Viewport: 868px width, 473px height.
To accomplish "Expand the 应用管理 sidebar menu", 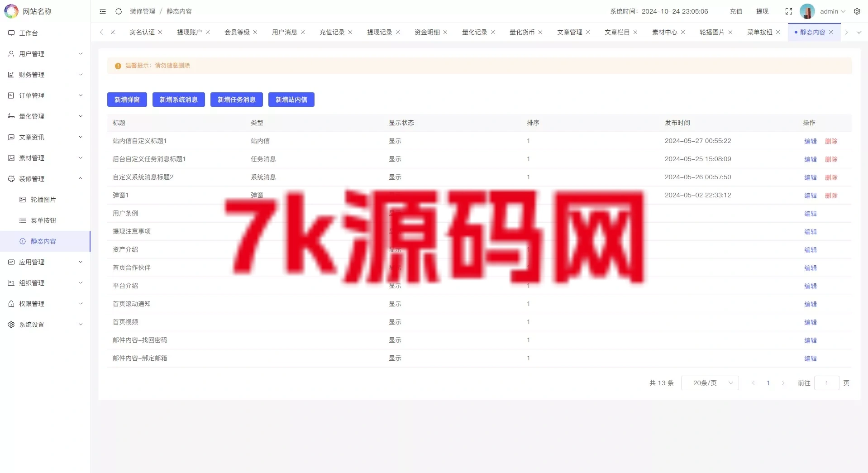I will tap(45, 262).
